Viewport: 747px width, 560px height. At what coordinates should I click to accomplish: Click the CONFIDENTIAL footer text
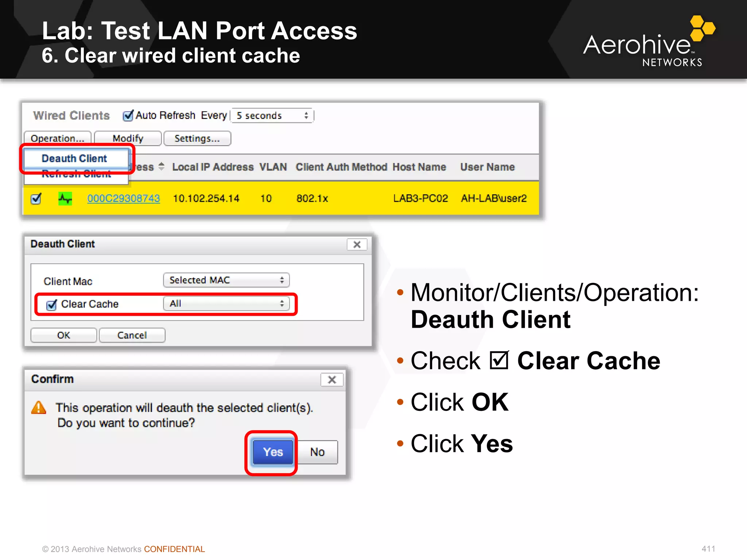coord(174,549)
